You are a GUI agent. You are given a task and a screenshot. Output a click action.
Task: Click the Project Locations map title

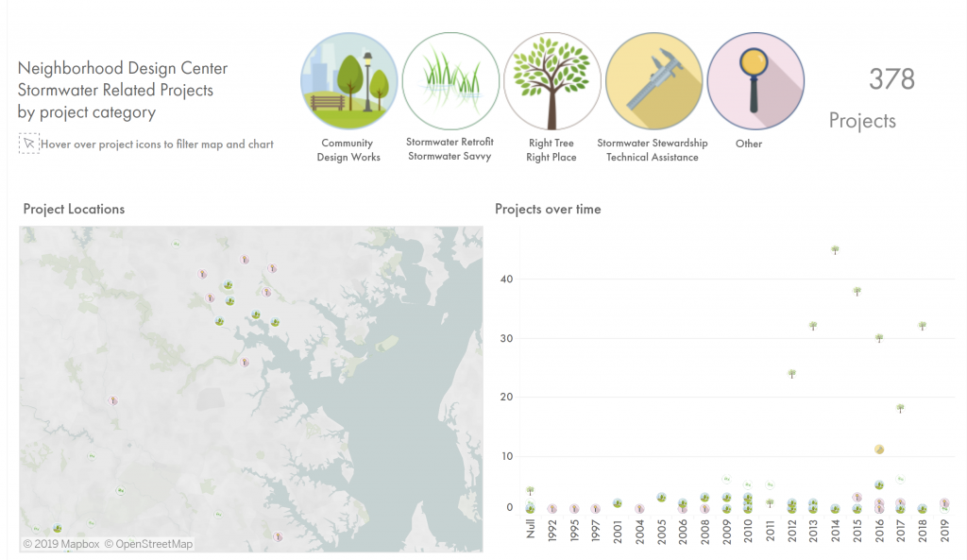[74, 209]
